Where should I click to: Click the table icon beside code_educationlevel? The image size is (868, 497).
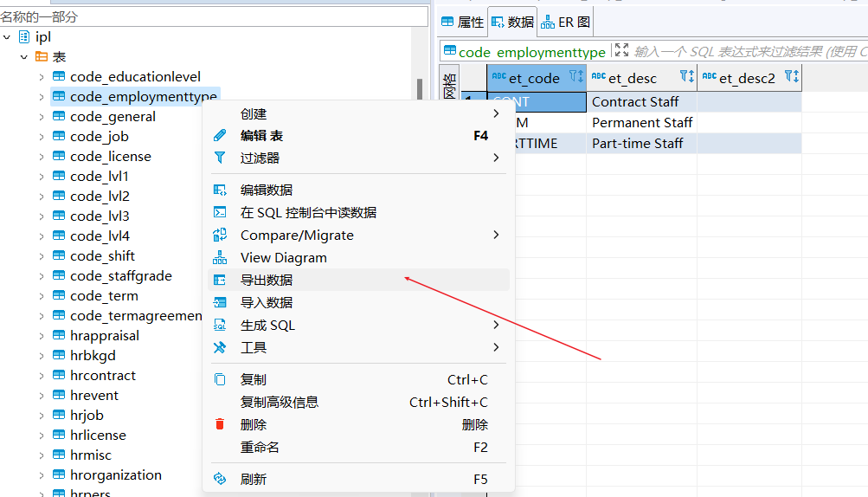coord(59,76)
